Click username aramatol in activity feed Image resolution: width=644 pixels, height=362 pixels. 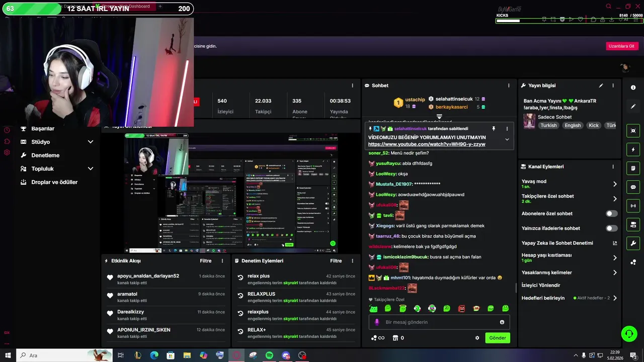(x=127, y=294)
